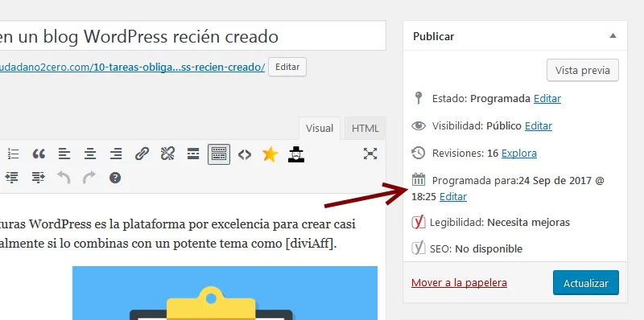The width and height of the screenshot is (644, 320).
Task: Apply blockquote formatting
Action: [x=39, y=154]
